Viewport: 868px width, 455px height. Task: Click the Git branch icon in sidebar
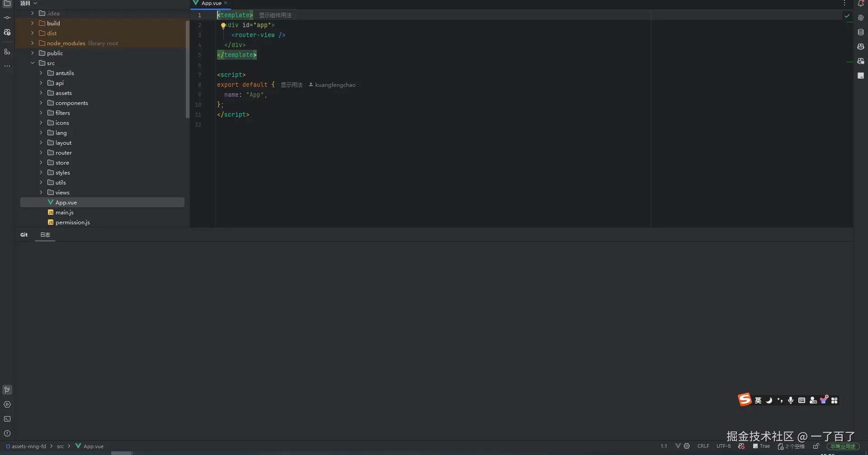[7, 390]
